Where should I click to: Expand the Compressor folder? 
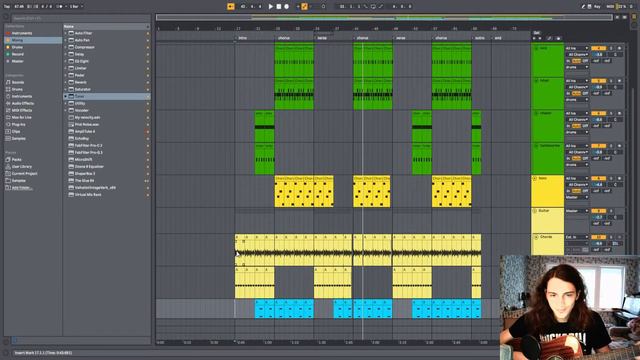click(65, 47)
